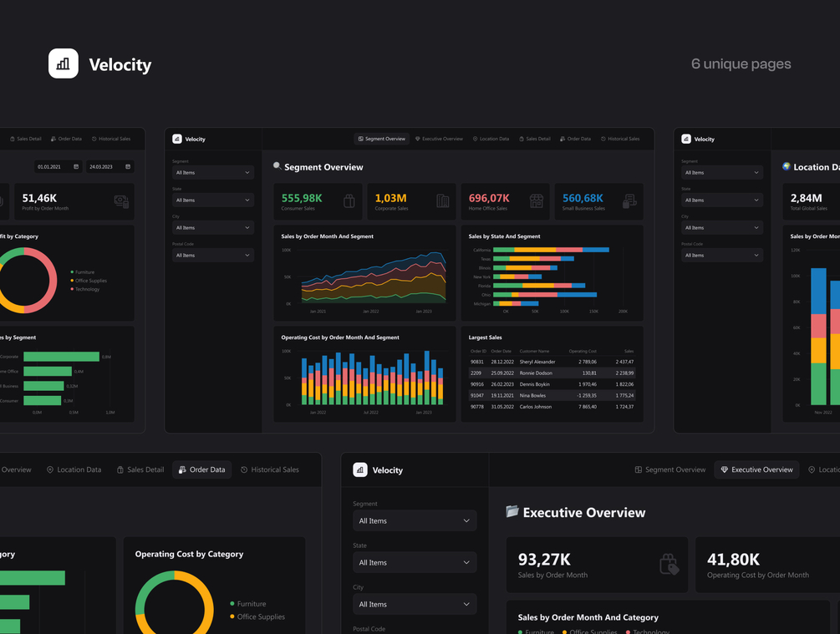Click the shopping bag icon on the 93,27K card
Viewport: 840px width, 634px height.
pos(669,564)
